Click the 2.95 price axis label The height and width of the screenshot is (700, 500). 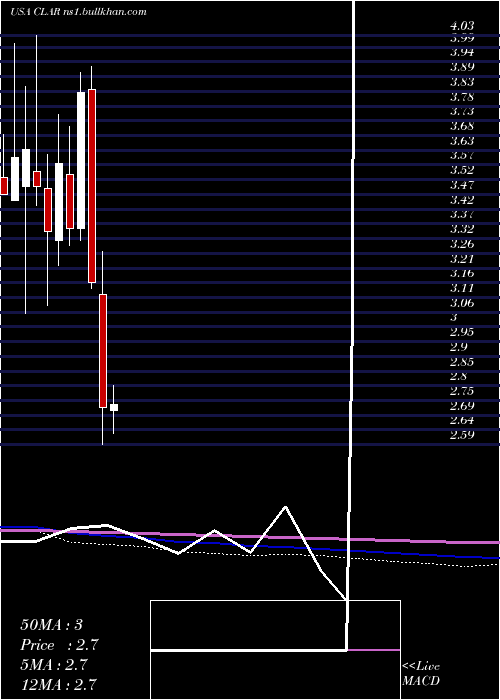(462, 332)
